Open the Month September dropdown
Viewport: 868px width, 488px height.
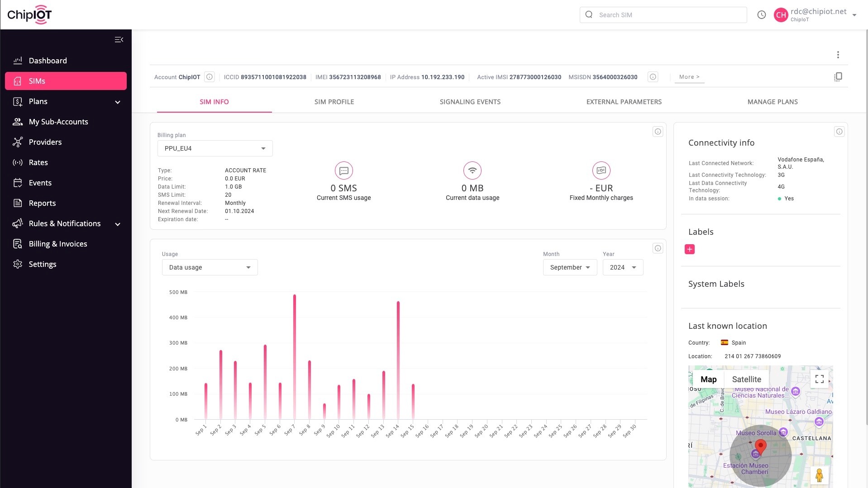570,267
